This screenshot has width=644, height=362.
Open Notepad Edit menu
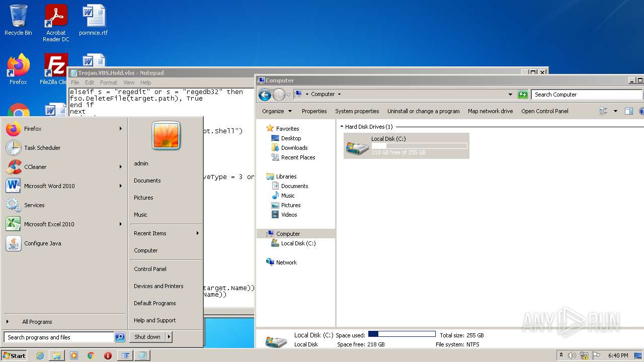[90, 82]
